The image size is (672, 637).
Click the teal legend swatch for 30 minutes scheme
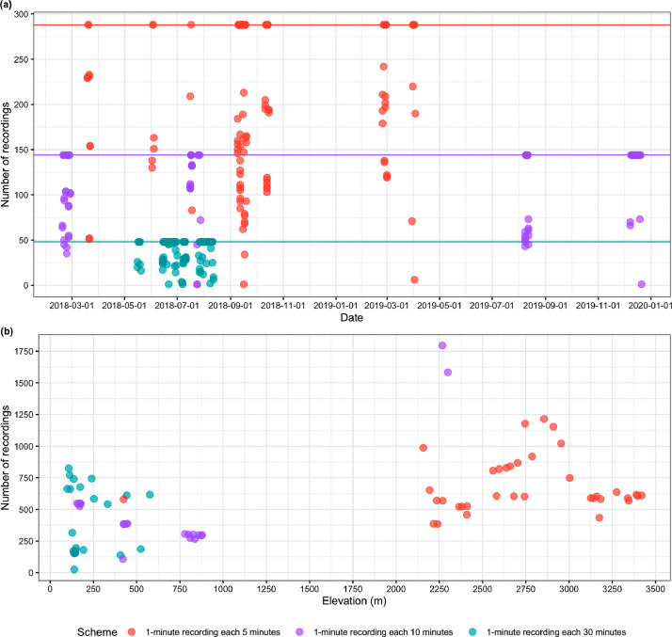472,632
